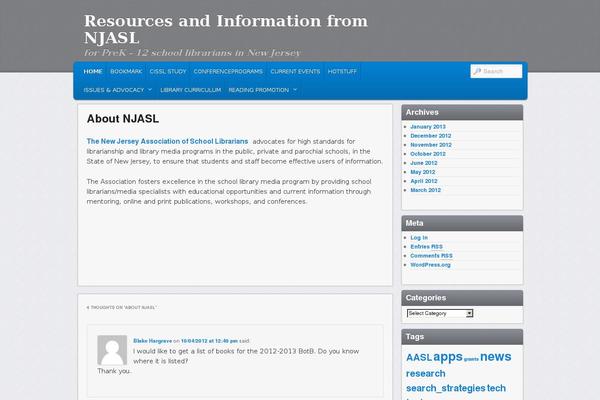
Task: Click in the Search input field
Action: (496, 71)
